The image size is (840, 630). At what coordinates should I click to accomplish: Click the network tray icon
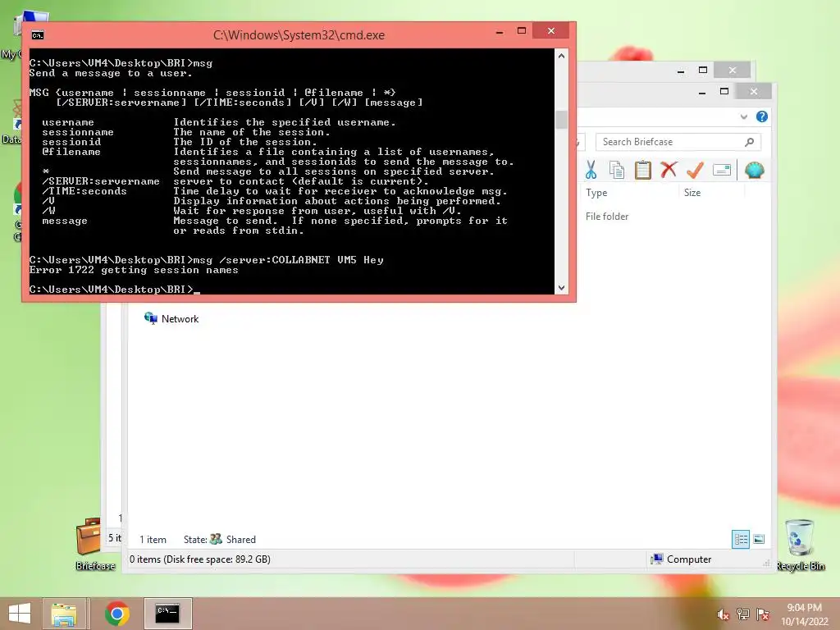click(x=743, y=614)
